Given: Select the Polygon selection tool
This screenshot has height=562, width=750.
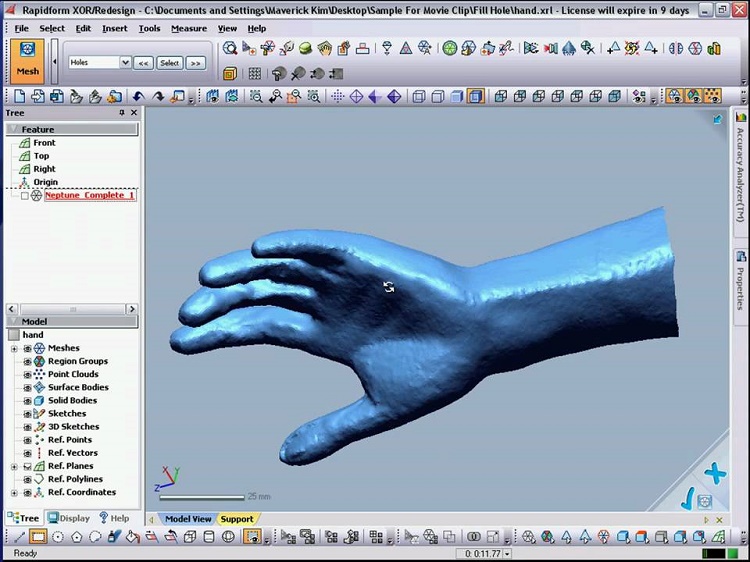Looking at the screenshot, I should click(77, 537).
